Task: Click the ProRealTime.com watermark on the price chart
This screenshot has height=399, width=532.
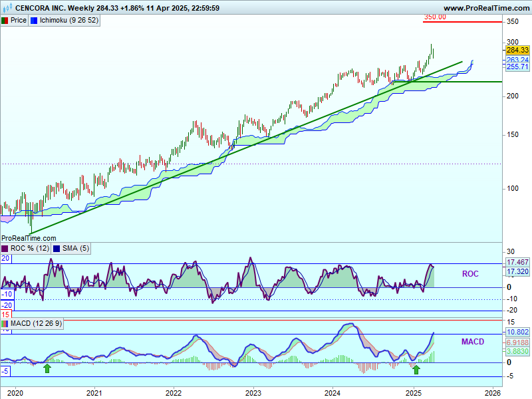Action: coord(29,237)
